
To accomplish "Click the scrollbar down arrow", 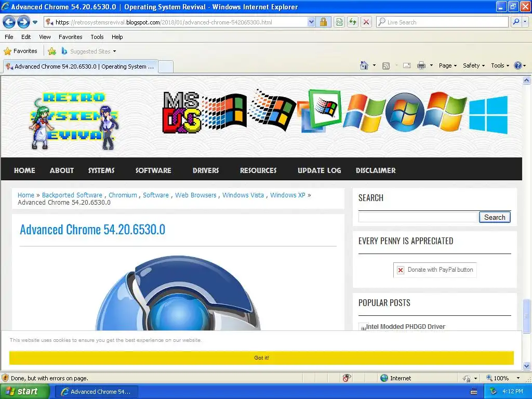I will pyautogui.click(x=527, y=366).
